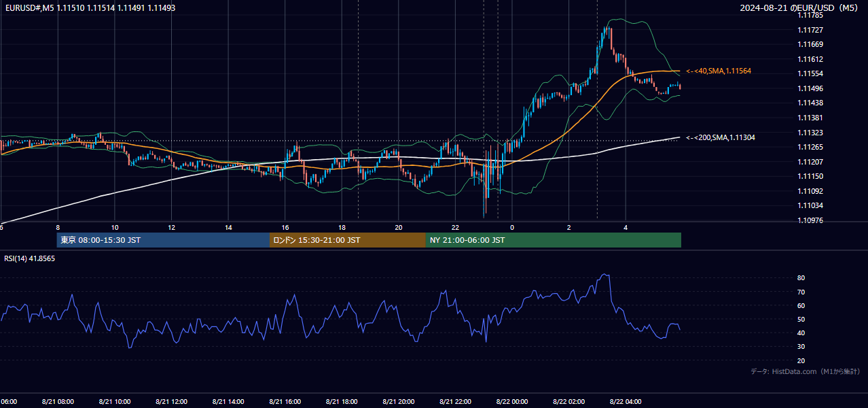The image size is (868, 408).
Task: Click RSI scale value 70
Action: point(801,292)
